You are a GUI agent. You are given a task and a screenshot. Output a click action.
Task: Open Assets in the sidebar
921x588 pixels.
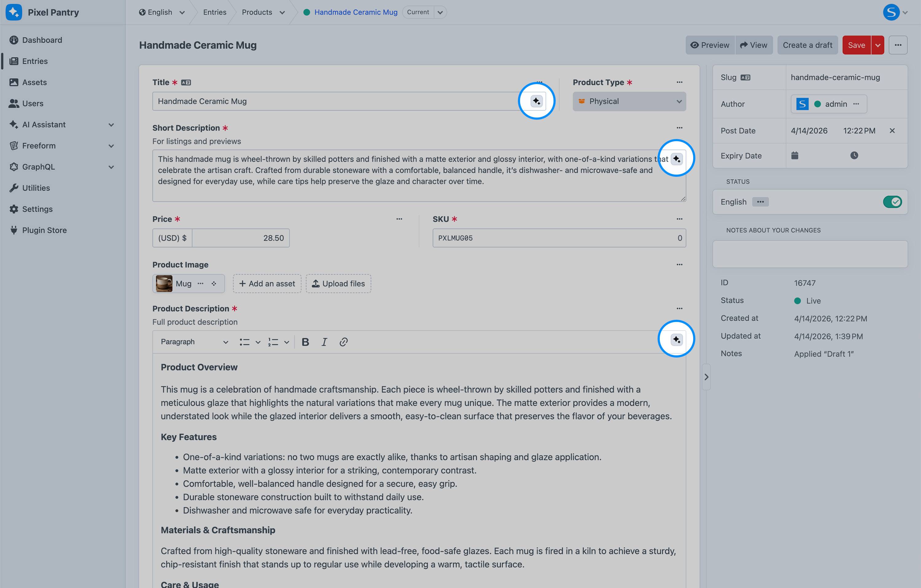(x=34, y=82)
